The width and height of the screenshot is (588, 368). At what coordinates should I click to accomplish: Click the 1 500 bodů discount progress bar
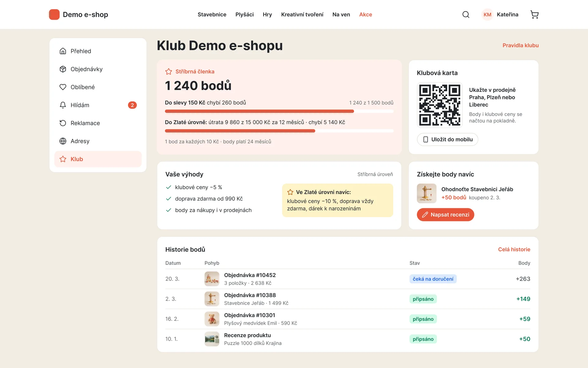279,111
